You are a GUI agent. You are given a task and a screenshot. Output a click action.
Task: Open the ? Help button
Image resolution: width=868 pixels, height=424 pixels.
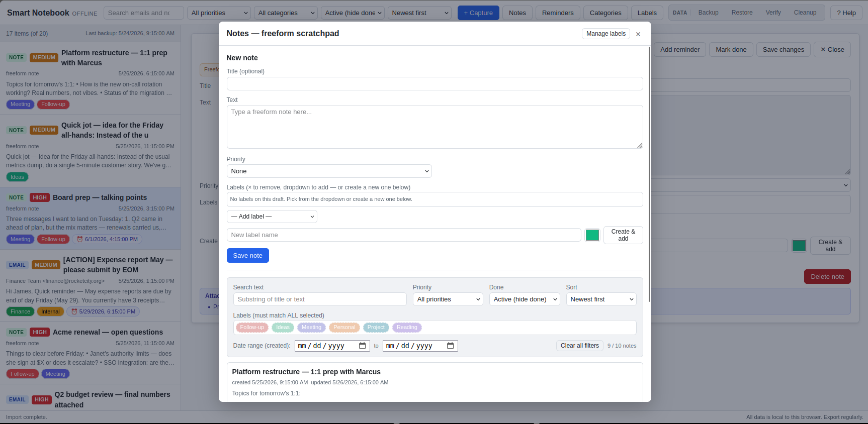tap(846, 13)
